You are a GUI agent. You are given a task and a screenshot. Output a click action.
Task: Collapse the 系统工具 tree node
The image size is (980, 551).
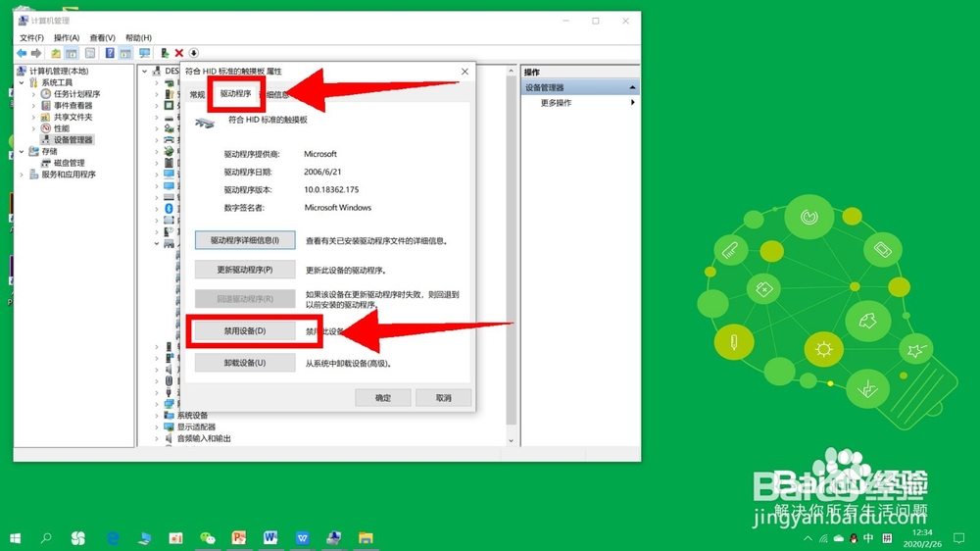[x=22, y=82]
